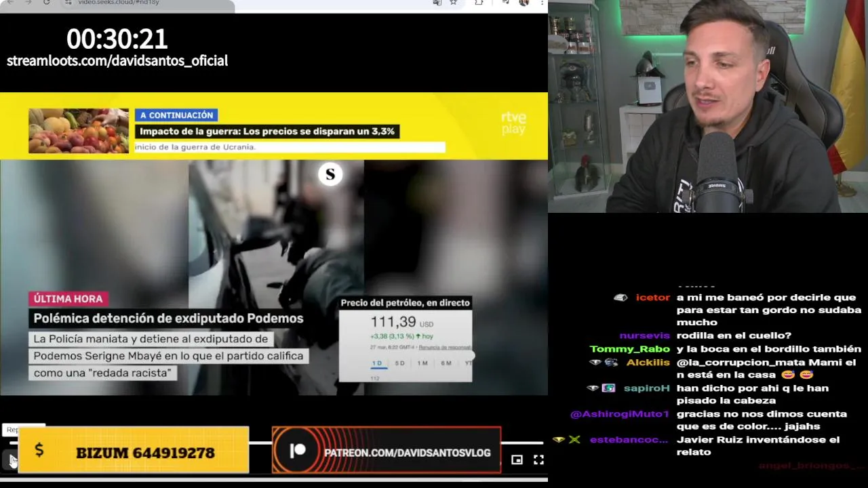Screen dimensions: 868x488
Task: Click the 00:30:21 timer
Action: (117, 39)
